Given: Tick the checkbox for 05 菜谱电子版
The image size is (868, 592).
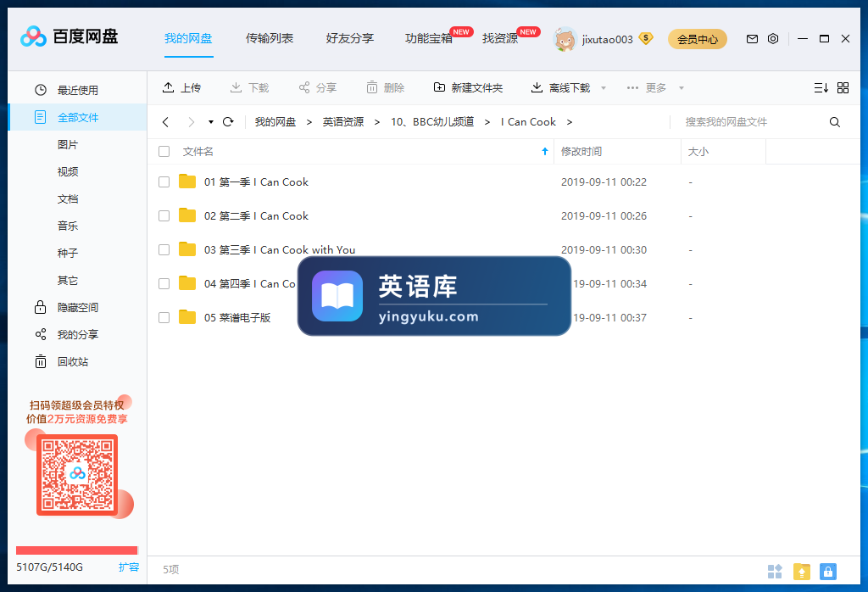Looking at the screenshot, I should click(164, 317).
